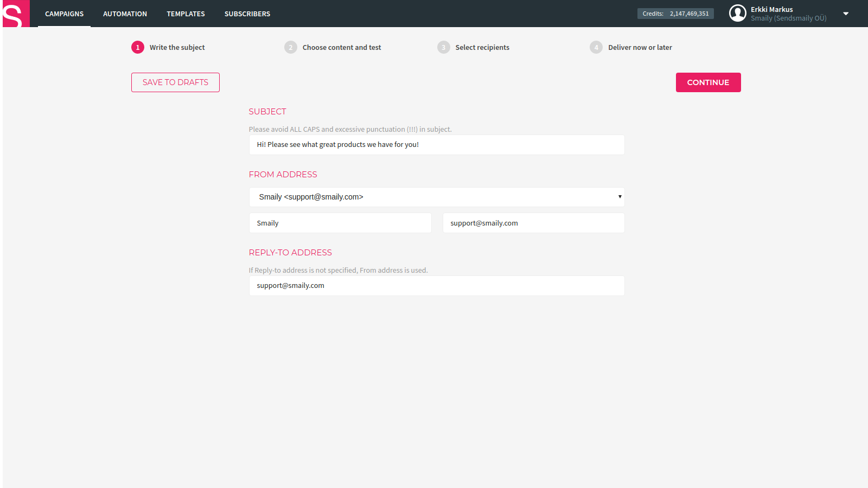Screen dimensions: 868x488
Task: Open the From Address dropdown
Action: [x=437, y=197]
